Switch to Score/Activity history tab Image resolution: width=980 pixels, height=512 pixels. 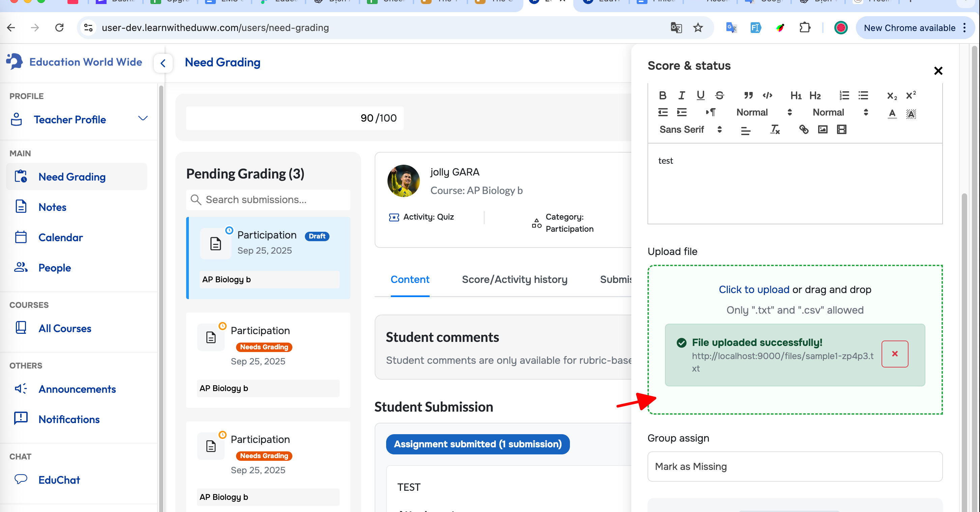tap(514, 279)
